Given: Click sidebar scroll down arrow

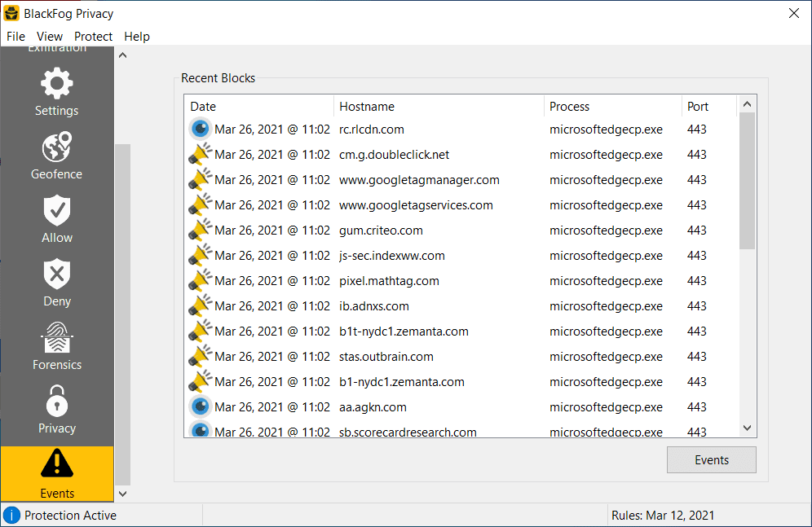Looking at the screenshot, I should pyautogui.click(x=123, y=494).
